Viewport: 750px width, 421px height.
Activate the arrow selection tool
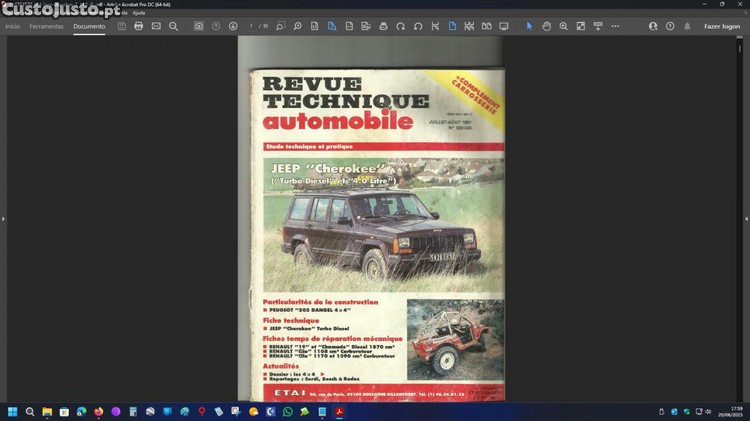(529, 26)
